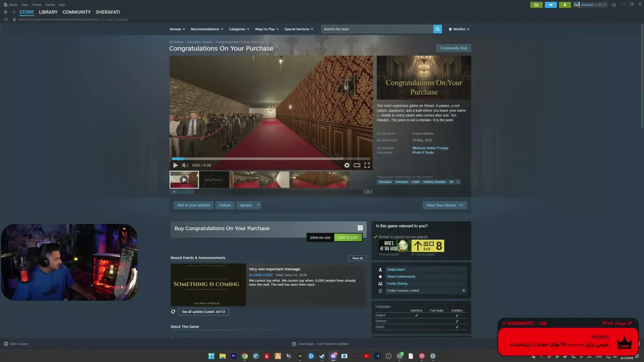Expand the Special Sections dropdown

click(x=299, y=29)
